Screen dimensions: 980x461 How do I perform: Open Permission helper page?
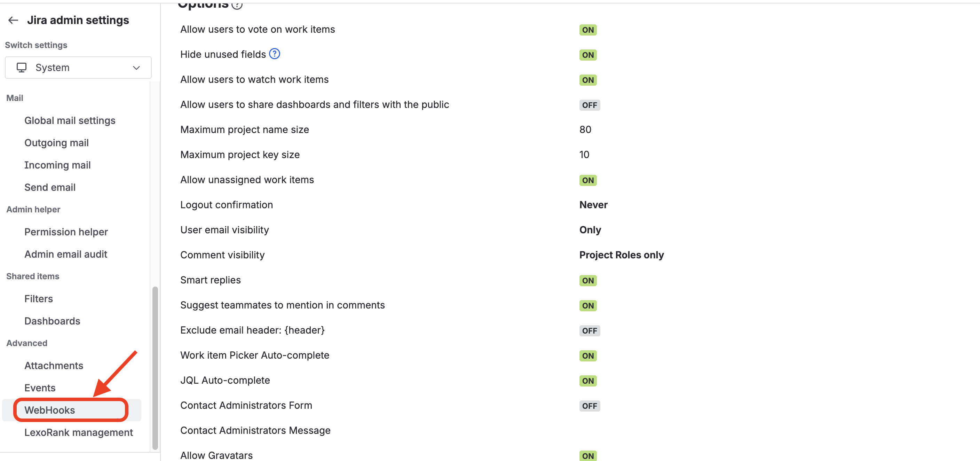pos(66,232)
